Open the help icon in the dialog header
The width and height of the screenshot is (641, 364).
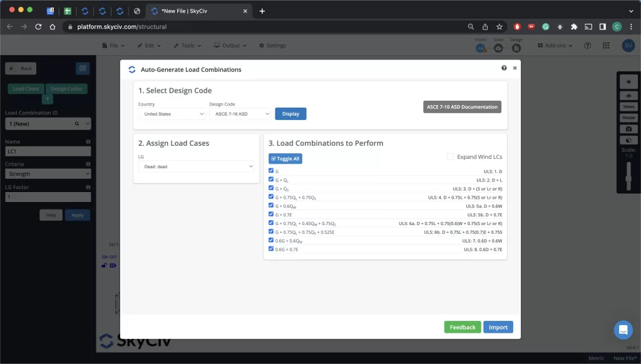coord(504,68)
